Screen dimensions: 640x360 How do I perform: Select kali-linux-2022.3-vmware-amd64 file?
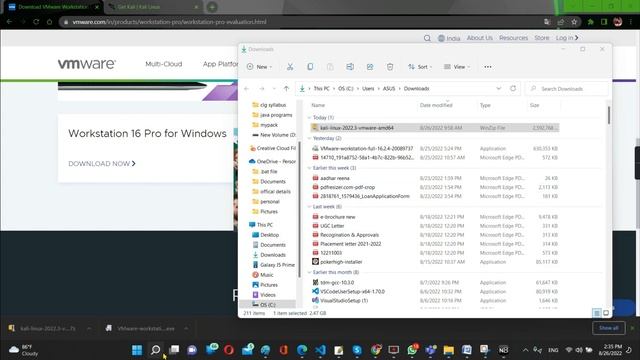(x=435, y=128)
